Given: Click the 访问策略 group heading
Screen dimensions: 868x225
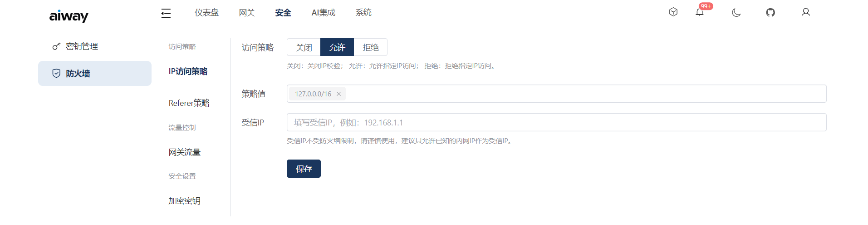Looking at the screenshot, I should [x=182, y=47].
